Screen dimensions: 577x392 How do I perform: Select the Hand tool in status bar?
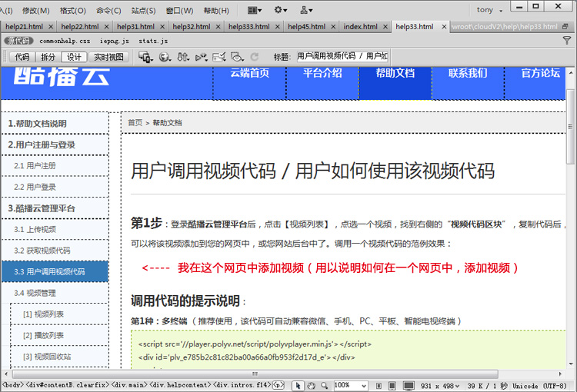pos(311,385)
